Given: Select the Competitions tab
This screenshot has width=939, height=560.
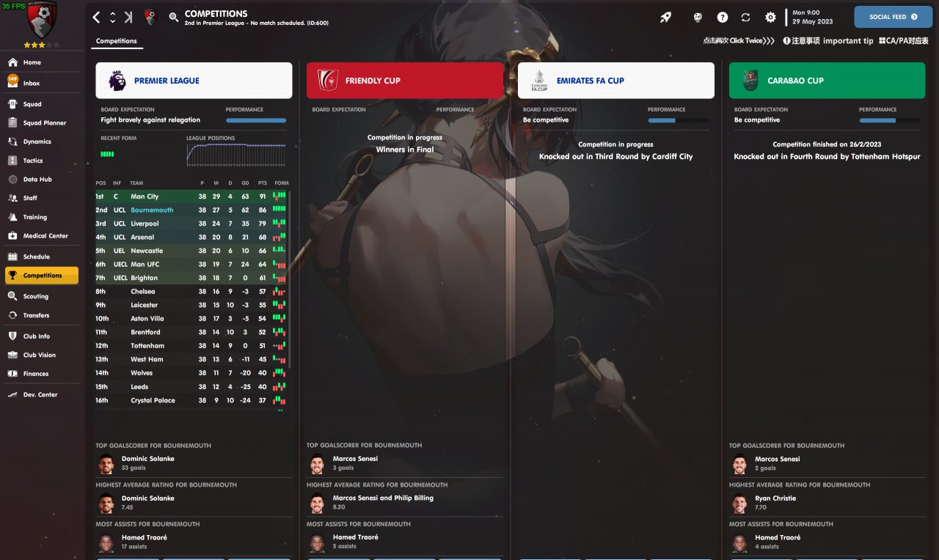Looking at the screenshot, I should pos(117,41).
